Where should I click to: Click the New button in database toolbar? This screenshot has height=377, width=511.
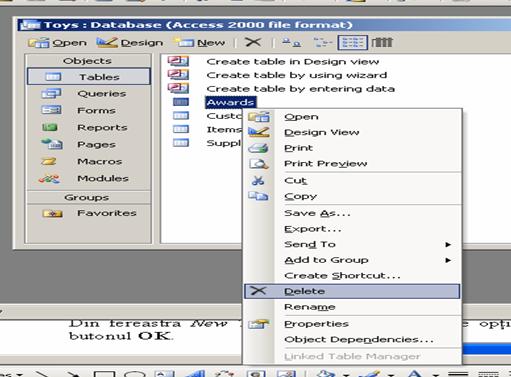point(199,43)
